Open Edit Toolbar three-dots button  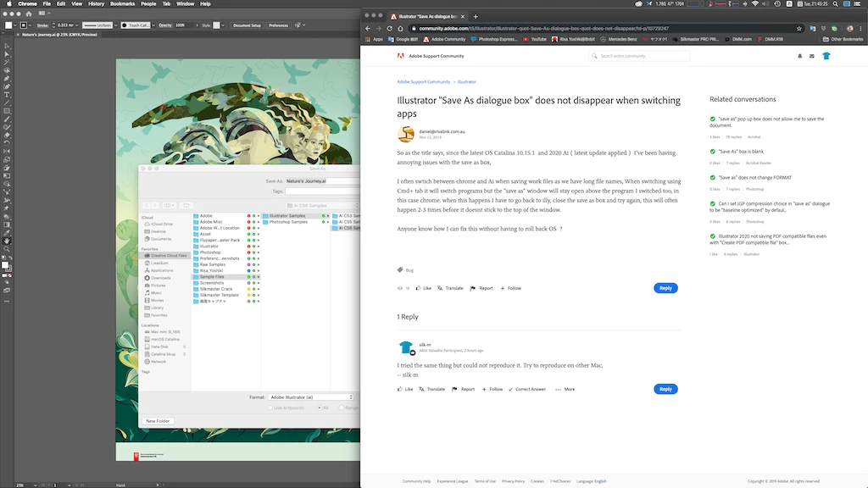click(7, 302)
